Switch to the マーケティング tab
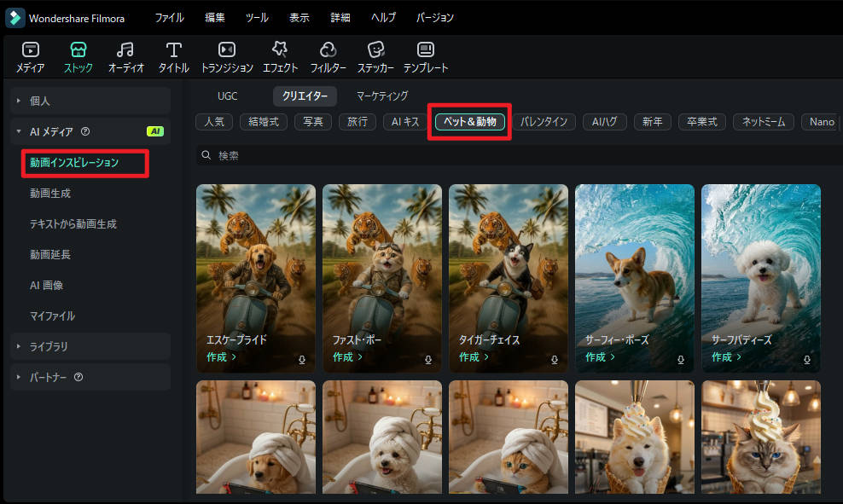This screenshot has width=843, height=504. 382,96
